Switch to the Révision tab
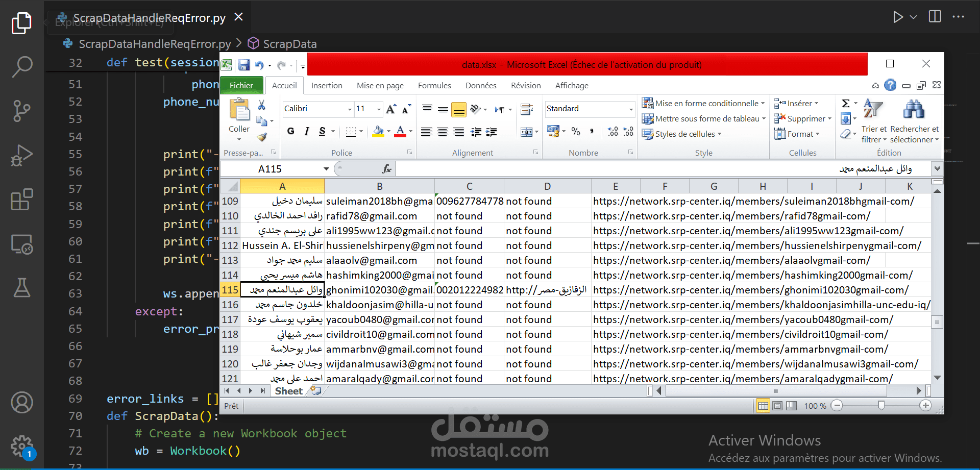Viewport: 980px width, 470px height. 526,85
